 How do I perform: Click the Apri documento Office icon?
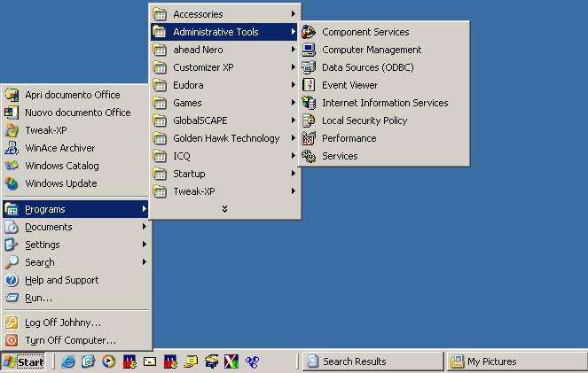click(12, 95)
